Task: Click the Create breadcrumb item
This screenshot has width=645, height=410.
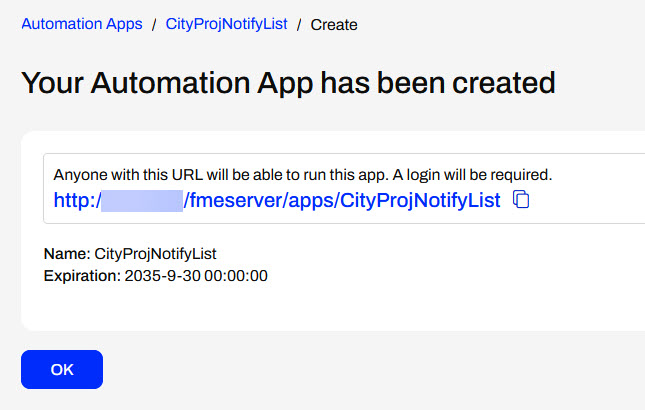Action: (x=334, y=24)
